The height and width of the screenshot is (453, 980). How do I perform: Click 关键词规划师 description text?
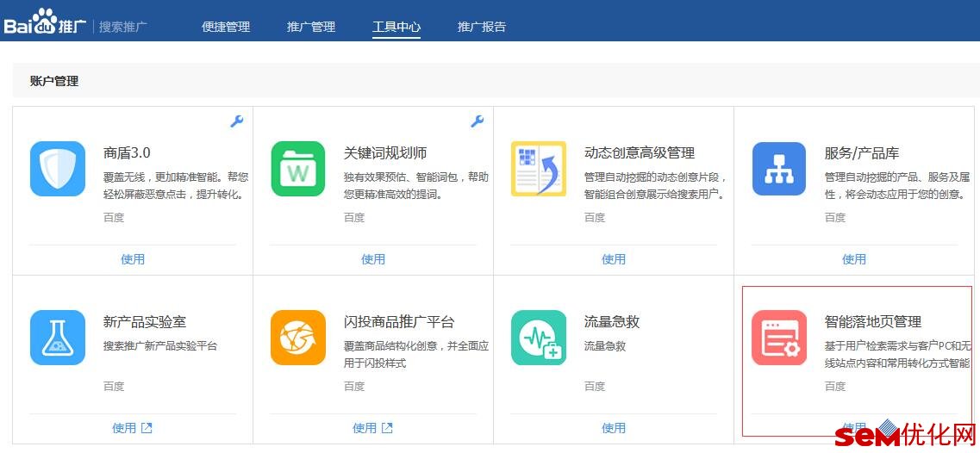click(x=416, y=185)
